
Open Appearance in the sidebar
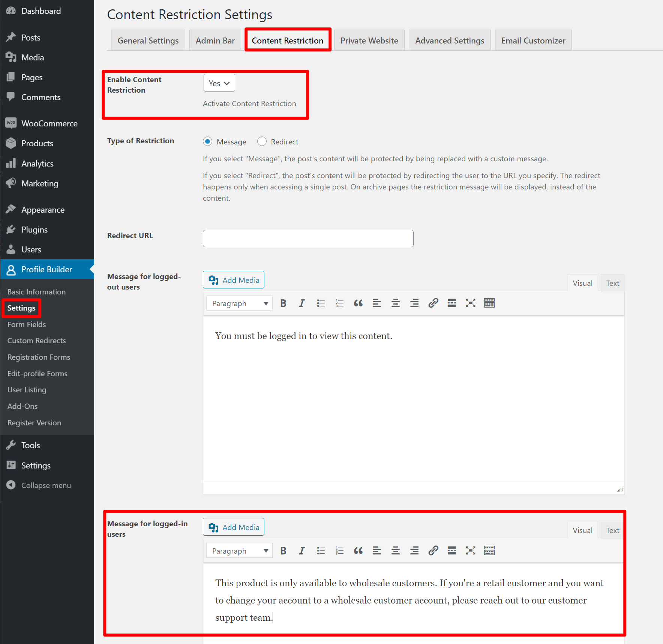click(x=47, y=210)
